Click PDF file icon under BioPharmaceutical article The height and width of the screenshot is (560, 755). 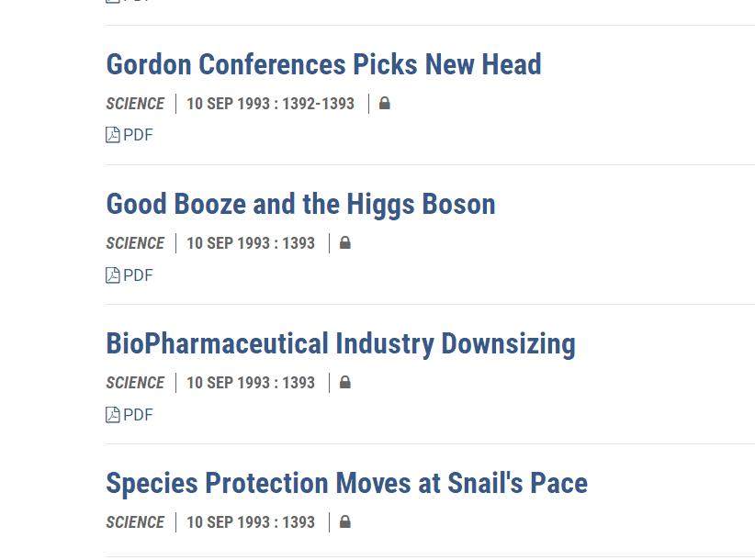113,415
